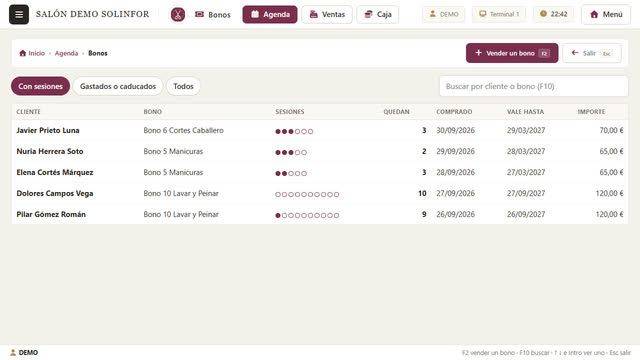Click Vender un bono button
Viewport: 640px width, 360px height.
click(x=512, y=53)
